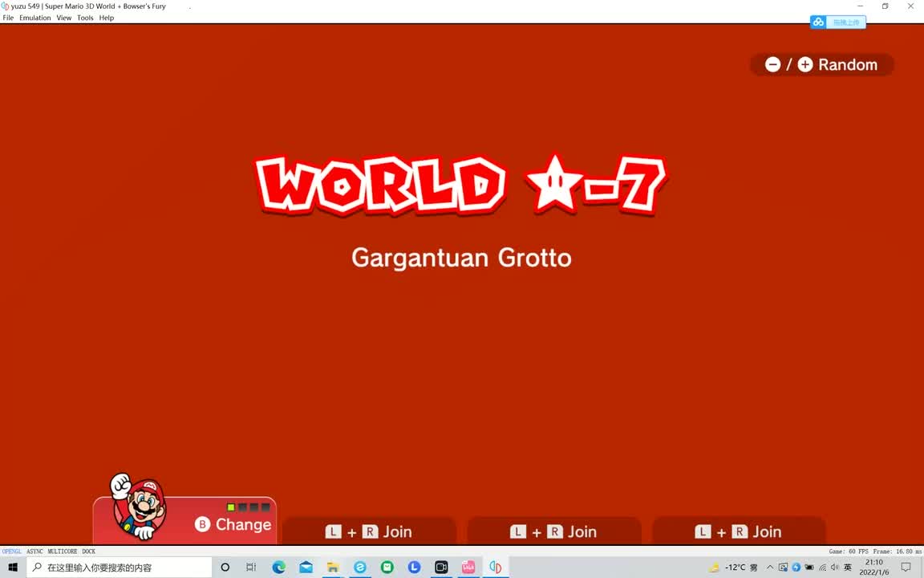Click the plus icon beside Random
The height and width of the screenshot is (578, 924).
click(x=805, y=64)
